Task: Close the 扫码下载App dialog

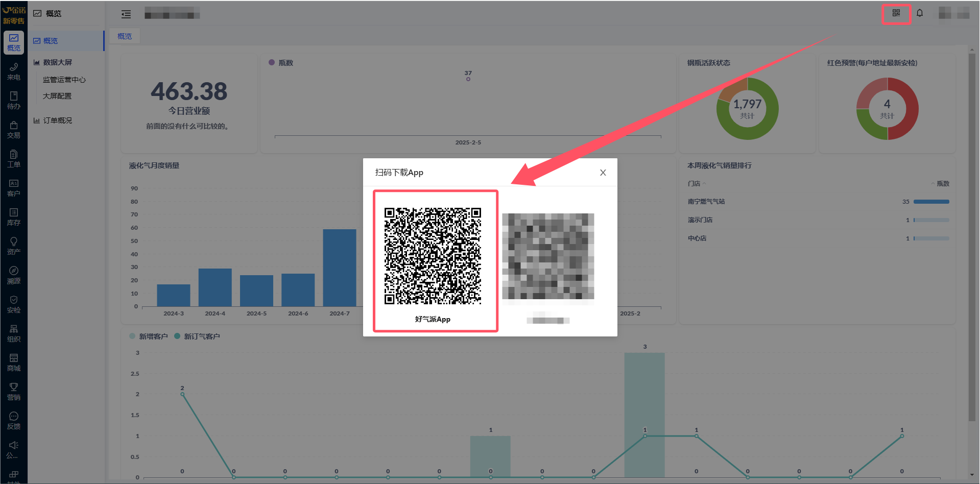Action: click(603, 173)
